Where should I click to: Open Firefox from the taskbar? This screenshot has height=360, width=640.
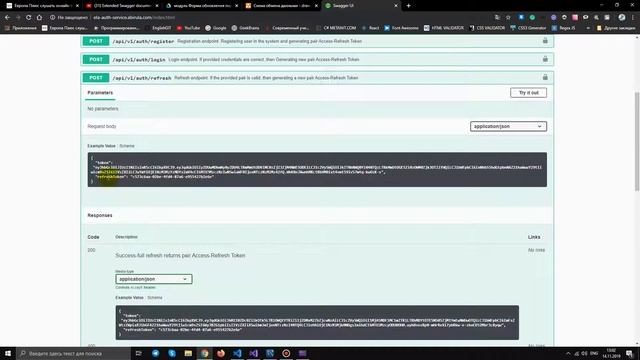click(221, 353)
